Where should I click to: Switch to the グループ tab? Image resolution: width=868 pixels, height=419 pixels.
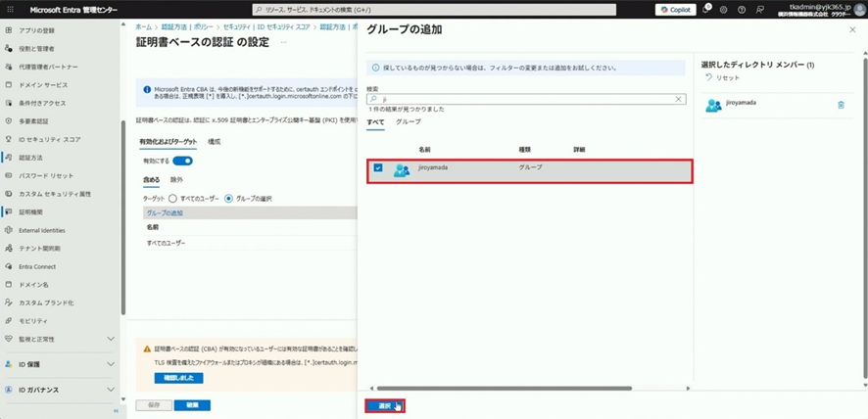click(x=409, y=121)
